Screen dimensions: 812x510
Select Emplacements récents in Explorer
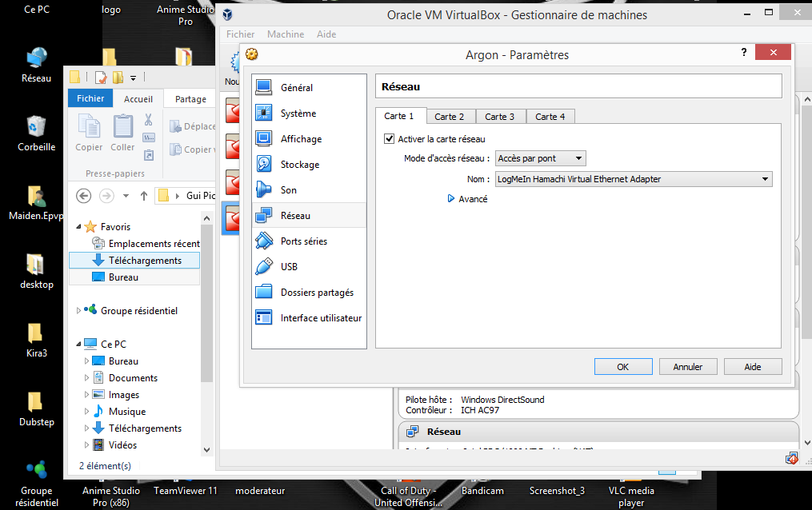(146, 243)
